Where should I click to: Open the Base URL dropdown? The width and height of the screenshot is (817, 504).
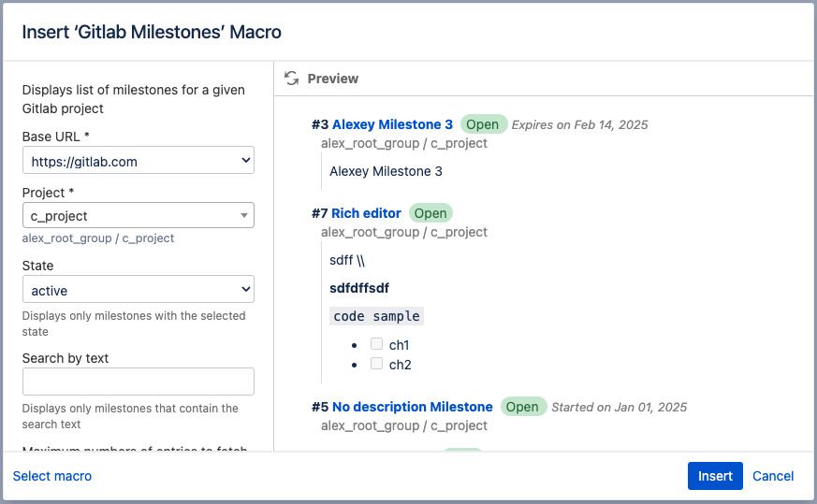(x=139, y=161)
